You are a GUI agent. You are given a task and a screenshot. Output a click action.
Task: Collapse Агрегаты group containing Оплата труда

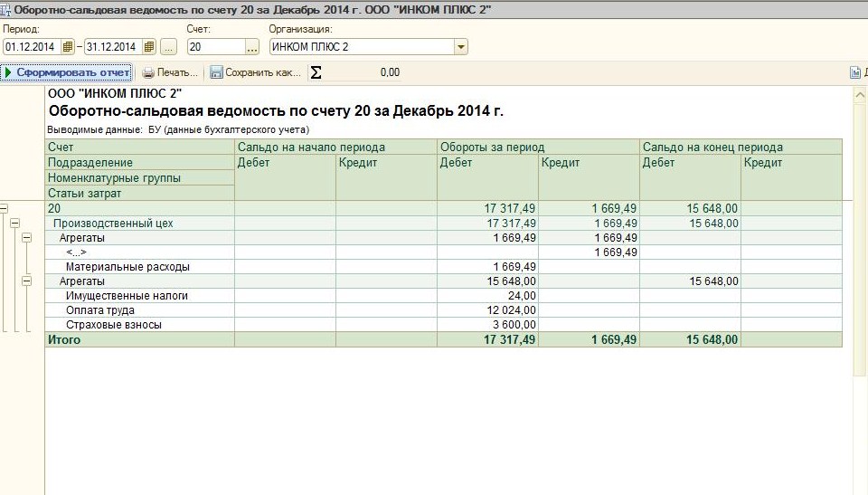pos(26,281)
